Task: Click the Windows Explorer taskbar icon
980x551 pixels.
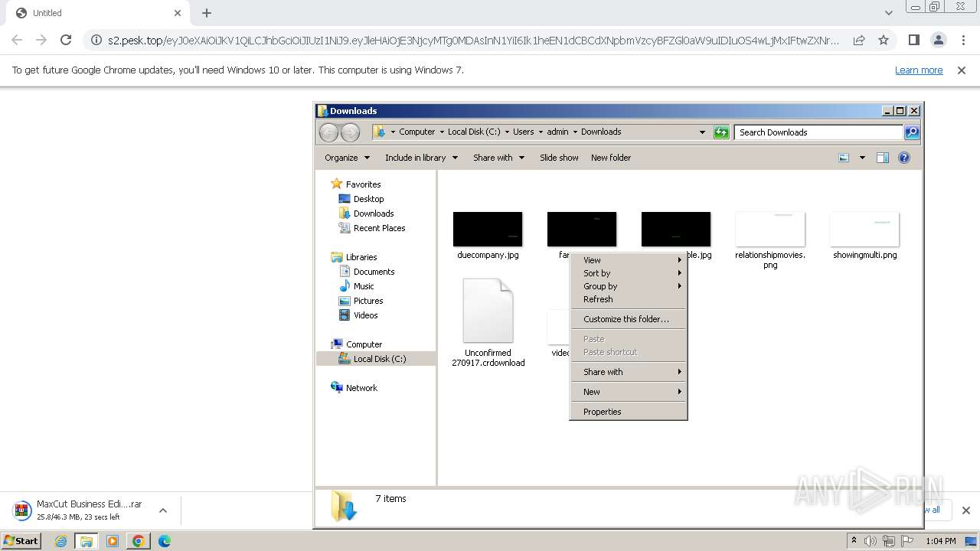Action: pyautogui.click(x=87, y=541)
